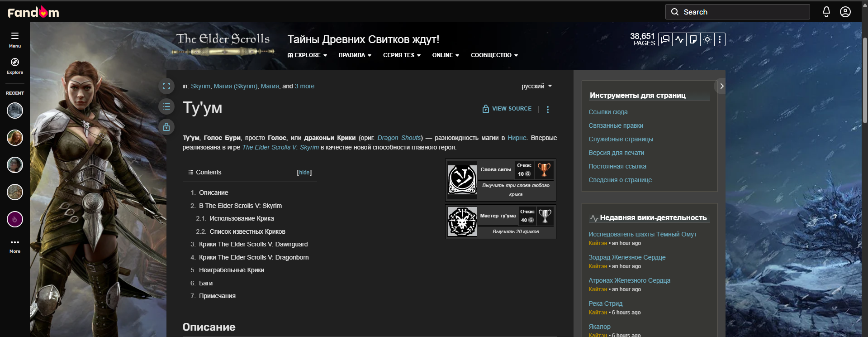
Task: Toggle light/dark theme sun icon
Action: coord(707,39)
